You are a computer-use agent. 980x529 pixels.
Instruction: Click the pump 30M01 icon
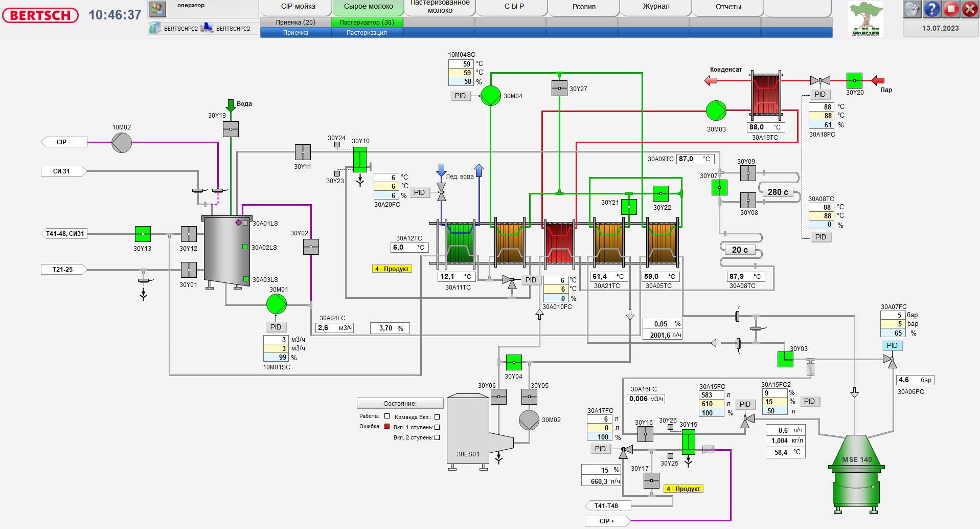tap(276, 303)
